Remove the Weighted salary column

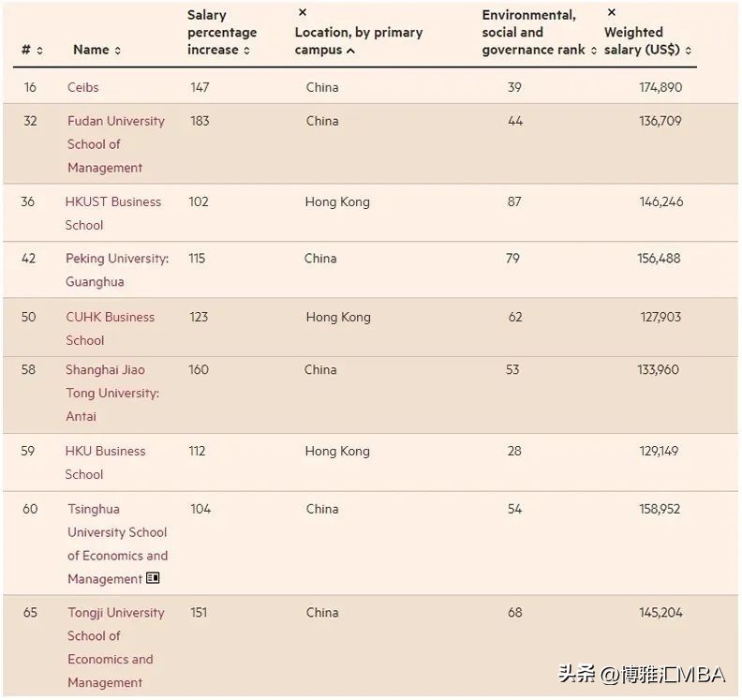612,12
